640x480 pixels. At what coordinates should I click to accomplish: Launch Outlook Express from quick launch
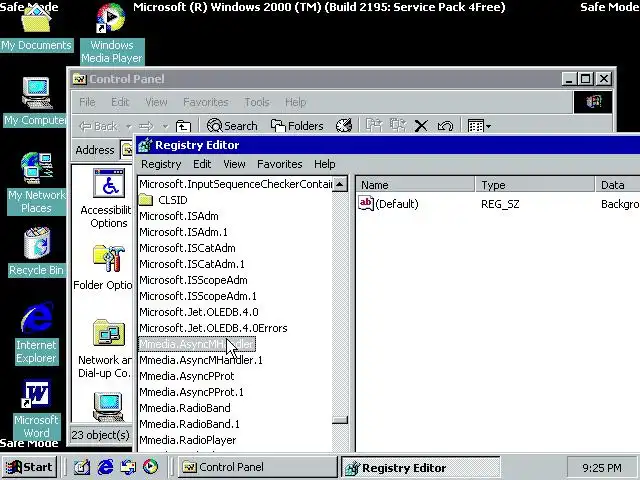128,467
